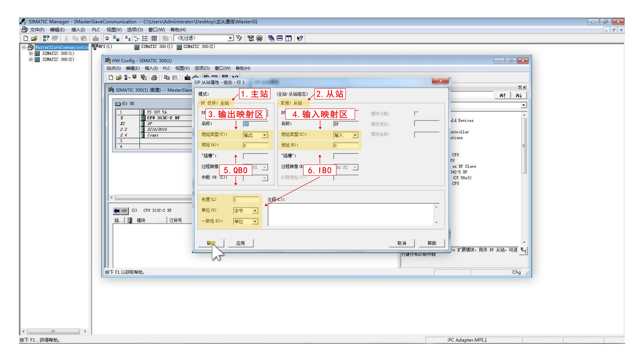Image resolution: width=644 pixels, height=362 pixels.
Task: Click Save icon in HW Config toolbar
Action: pos(135,77)
